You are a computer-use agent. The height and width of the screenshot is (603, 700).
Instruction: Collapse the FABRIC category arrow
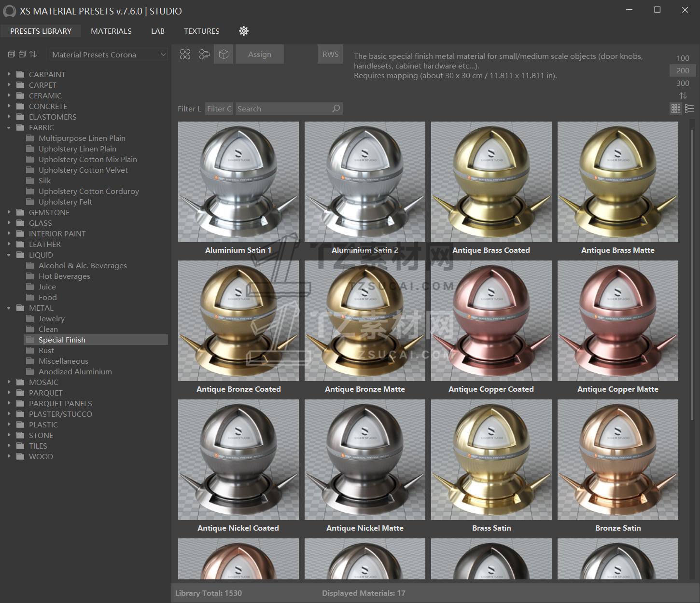[9, 127]
